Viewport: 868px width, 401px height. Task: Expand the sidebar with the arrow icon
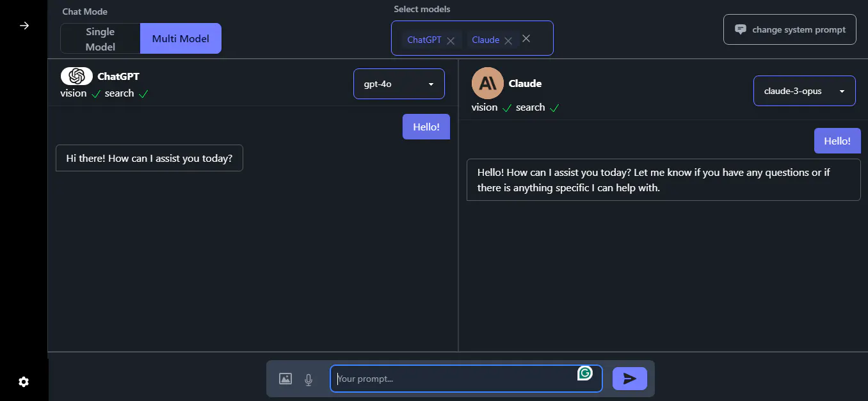[x=24, y=26]
